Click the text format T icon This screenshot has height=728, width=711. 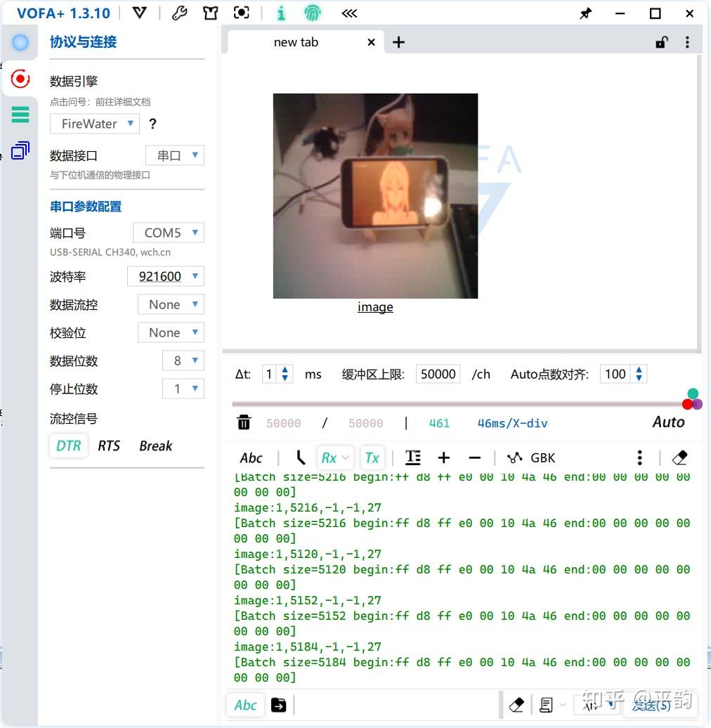(413, 457)
